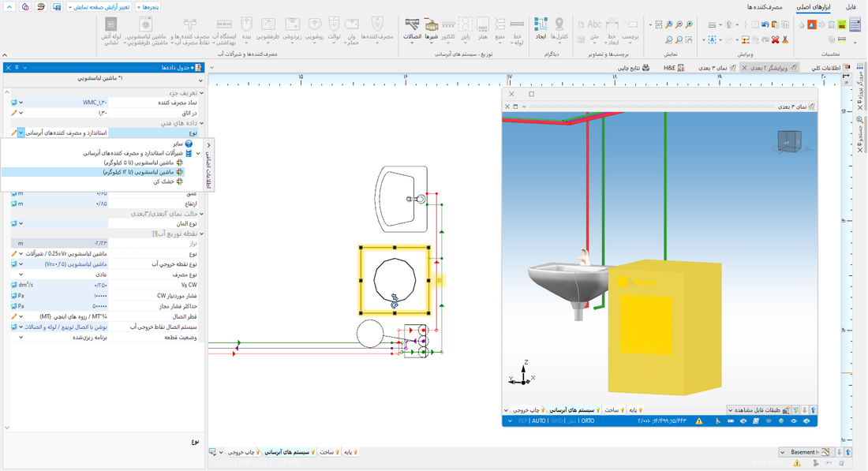
Task: Click the paste clipboard icon in ribbon
Action: pyautogui.click(x=775, y=25)
